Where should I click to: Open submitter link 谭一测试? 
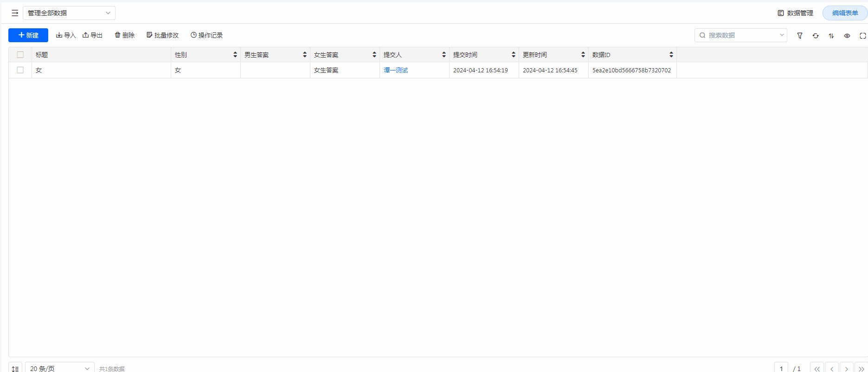(396, 70)
